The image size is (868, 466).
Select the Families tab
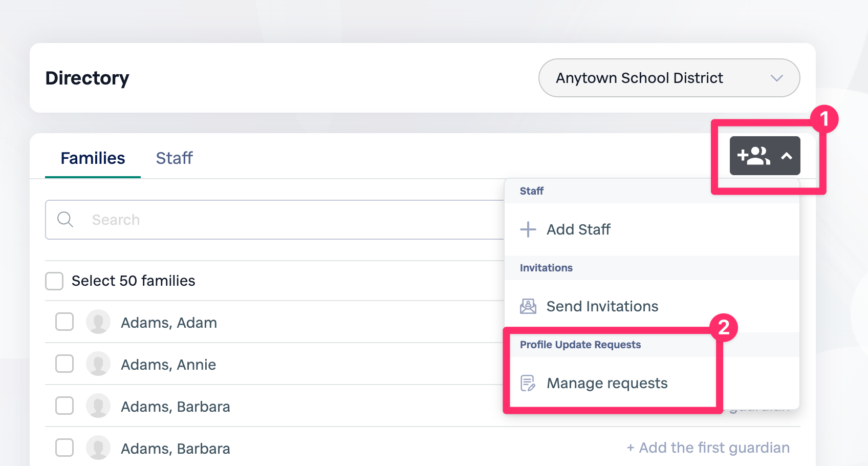pos(93,158)
